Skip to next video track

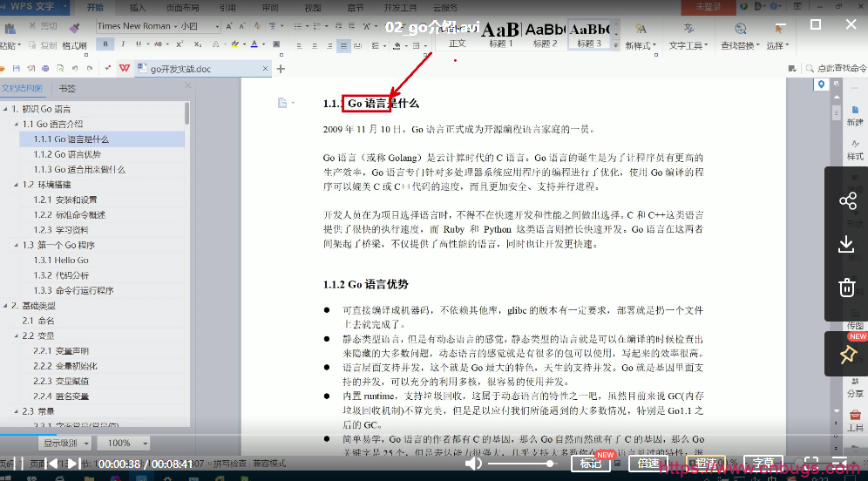click(x=74, y=464)
